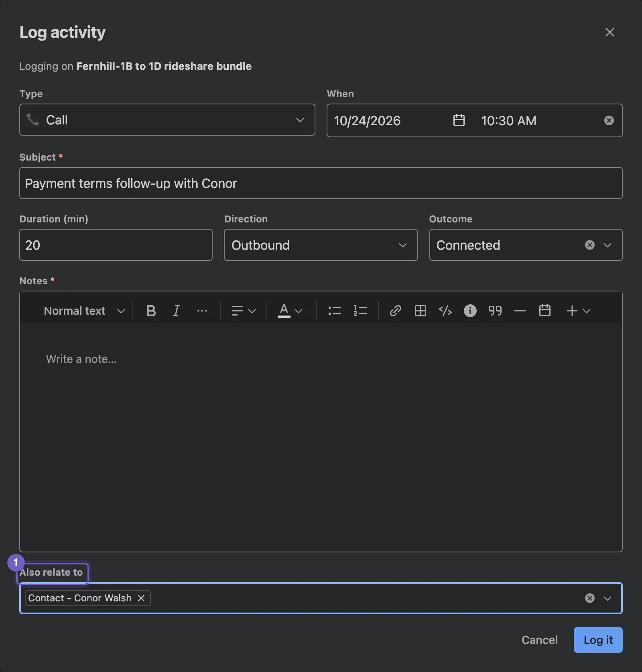Insert a code snippet
642x672 pixels.
click(x=445, y=311)
